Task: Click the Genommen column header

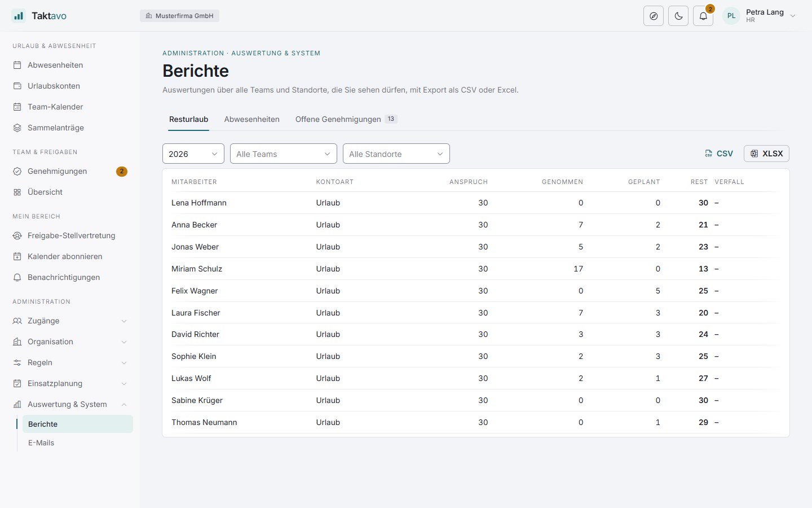Action: pos(562,182)
